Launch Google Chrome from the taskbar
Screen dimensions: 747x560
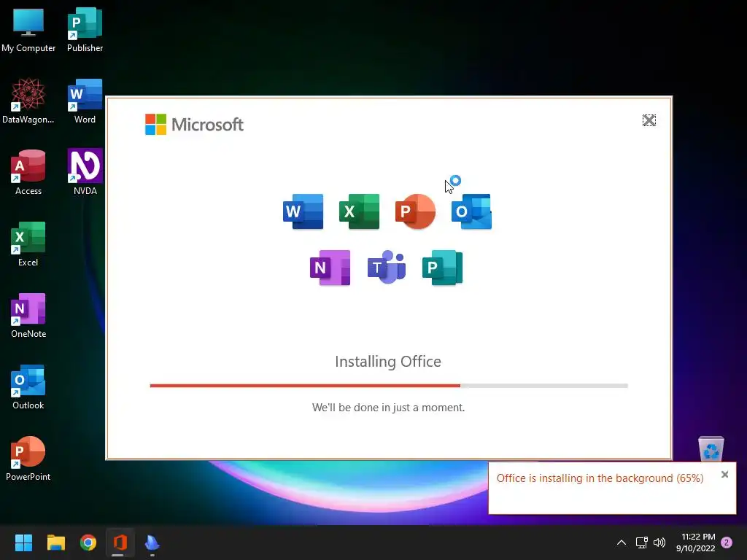tap(88, 542)
